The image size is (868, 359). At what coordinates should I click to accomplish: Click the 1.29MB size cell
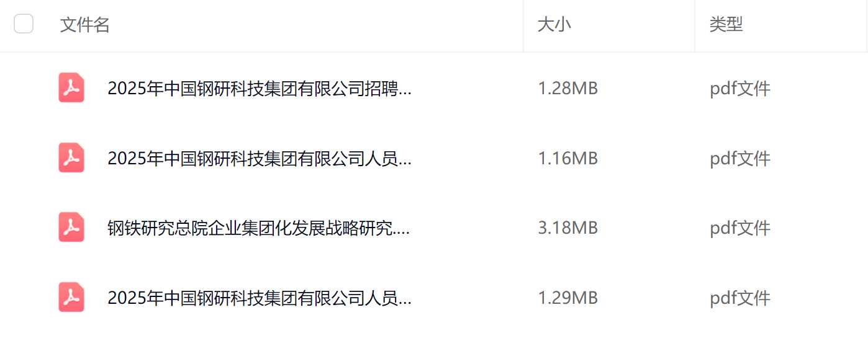tap(567, 298)
